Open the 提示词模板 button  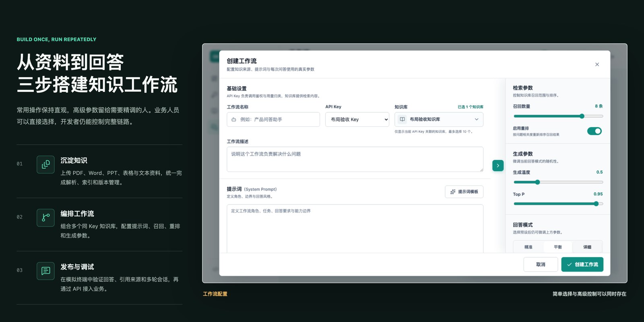click(x=464, y=192)
